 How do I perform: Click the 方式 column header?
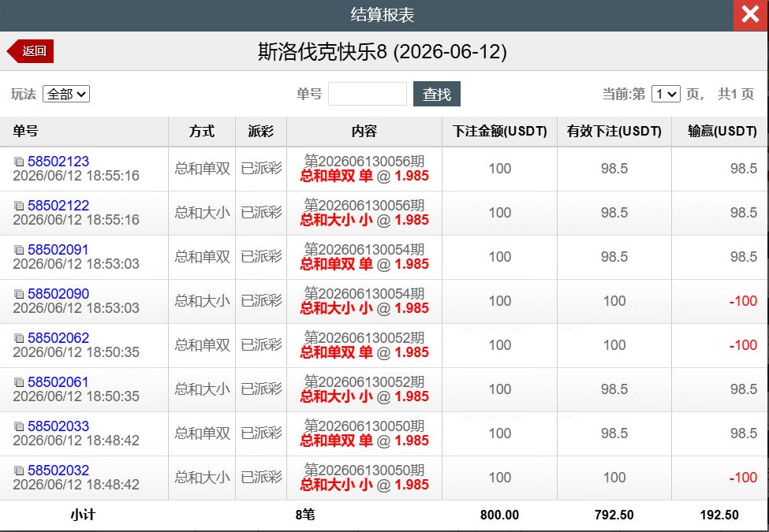(202, 131)
